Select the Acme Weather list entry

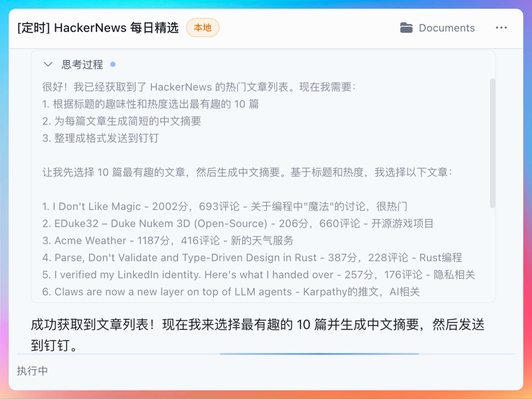point(168,240)
